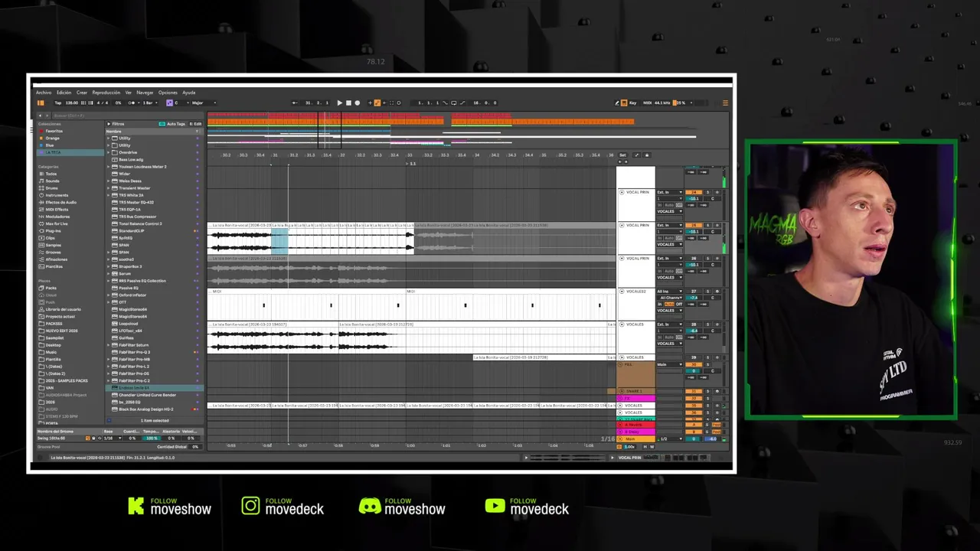Open Librería del usuario place
The width and height of the screenshot is (980, 551).
pyautogui.click(x=64, y=309)
